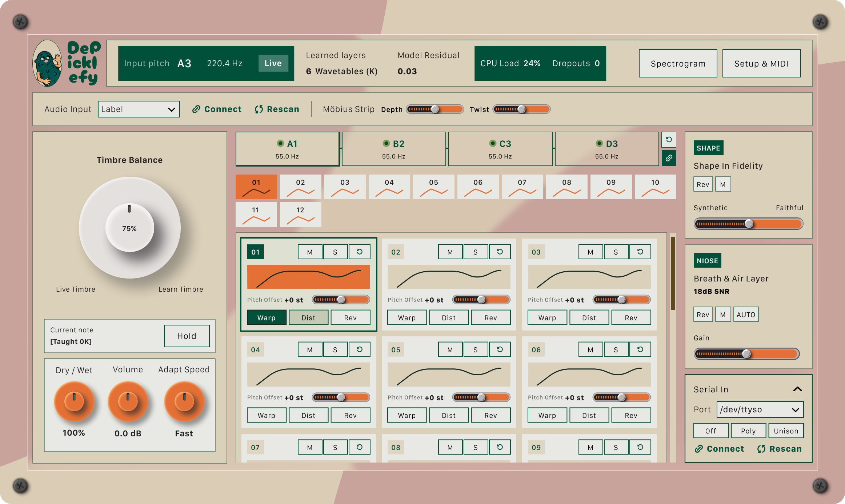Click Rescan in the Serial In panel

pyautogui.click(x=779, y=449)
